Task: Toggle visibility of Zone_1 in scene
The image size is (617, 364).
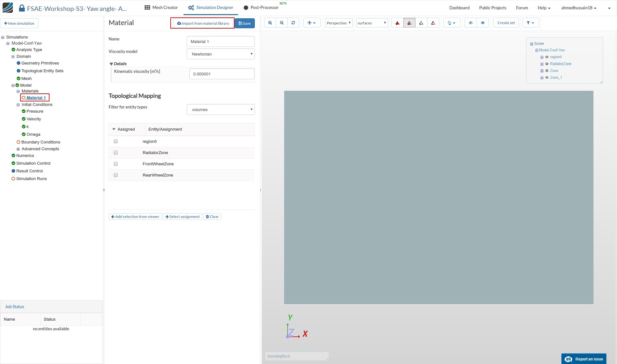Action: (x=547, y=77)
